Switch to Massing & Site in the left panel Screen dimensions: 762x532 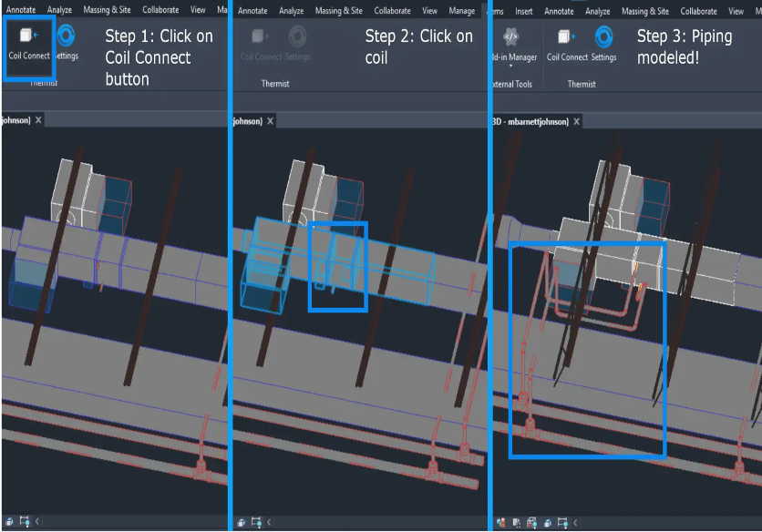coord(107,10)
